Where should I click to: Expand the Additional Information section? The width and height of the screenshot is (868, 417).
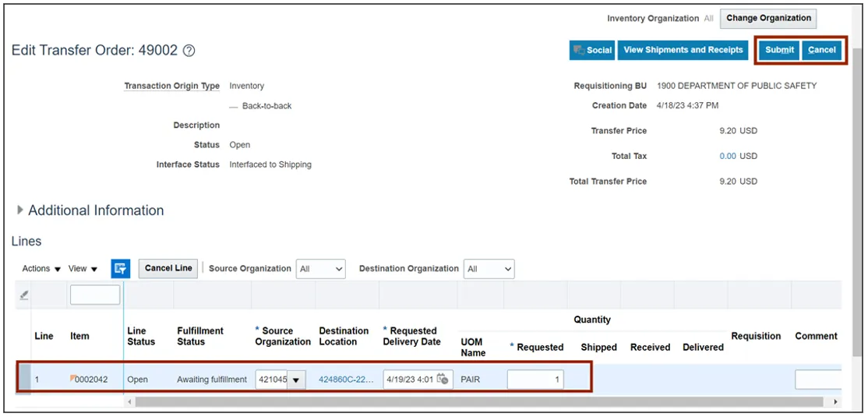pos(20,210)
